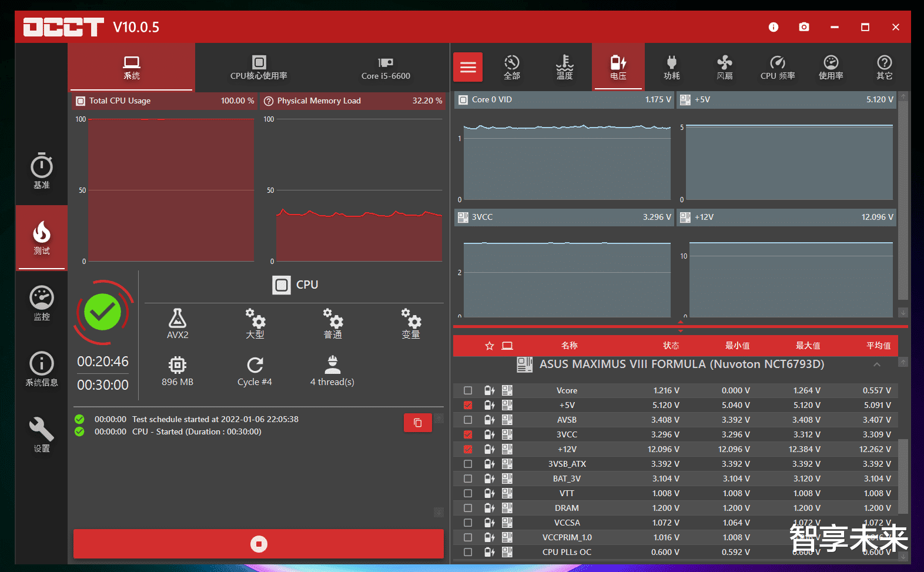Switch to the Core i5-6600 tab
This screenshot has height=572, width=924.
(386, 67)
